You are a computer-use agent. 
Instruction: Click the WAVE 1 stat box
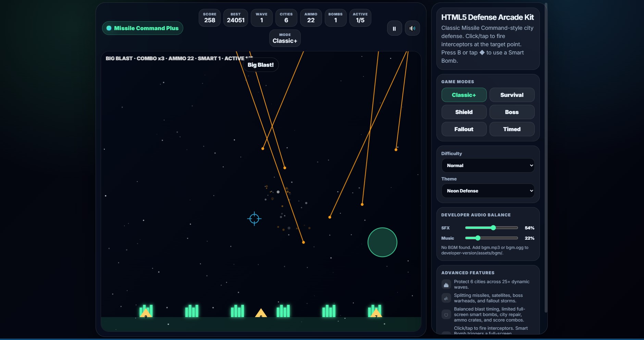(x=262, y=18)
